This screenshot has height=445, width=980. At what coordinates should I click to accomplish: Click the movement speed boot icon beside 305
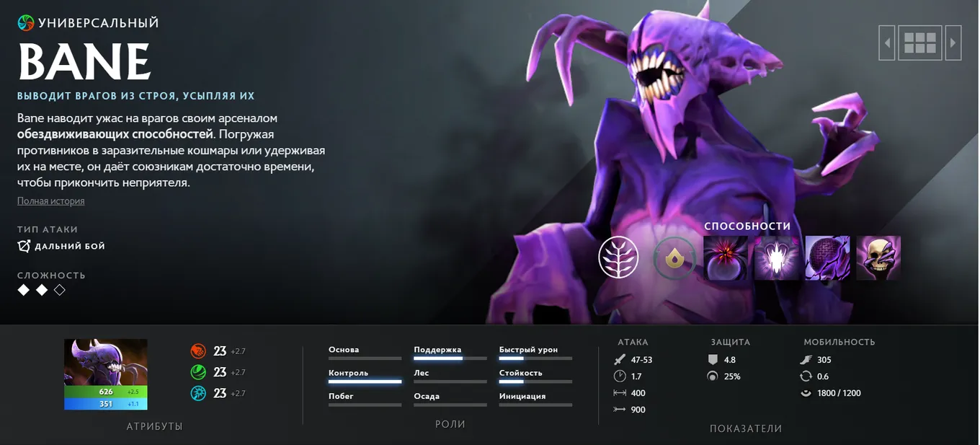[806, 360]
